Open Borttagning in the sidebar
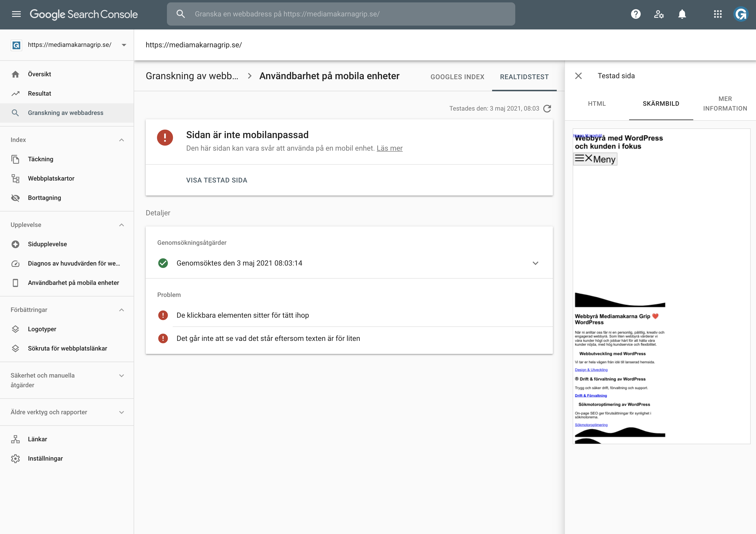 click(44, 198)
